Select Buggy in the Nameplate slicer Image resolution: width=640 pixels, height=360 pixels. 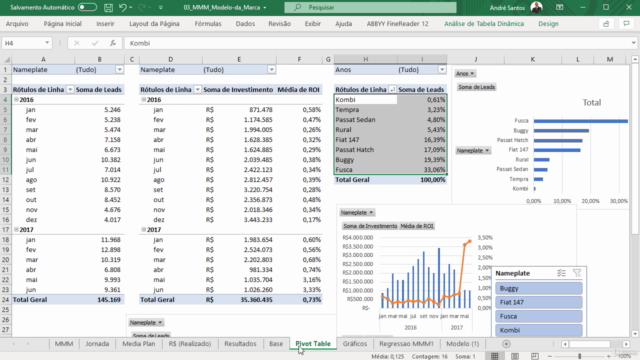pyautogui.click(x=539, y=289)
